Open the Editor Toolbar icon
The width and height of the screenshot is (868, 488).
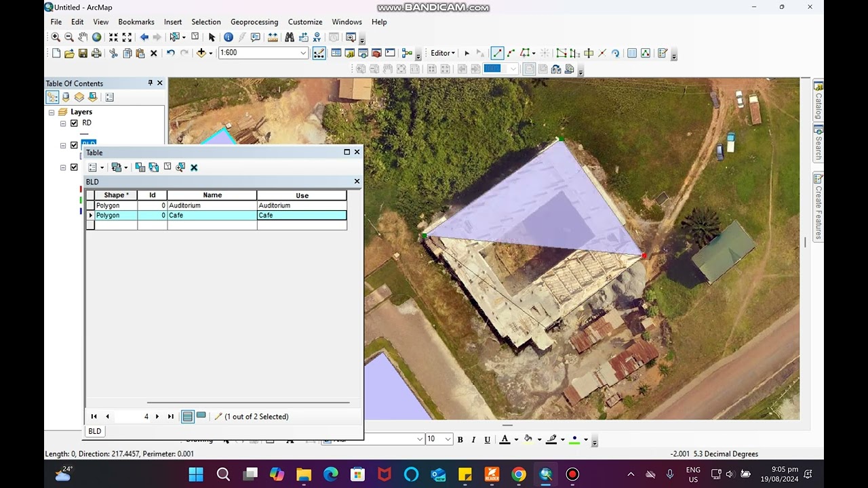(x=319, y=53)
